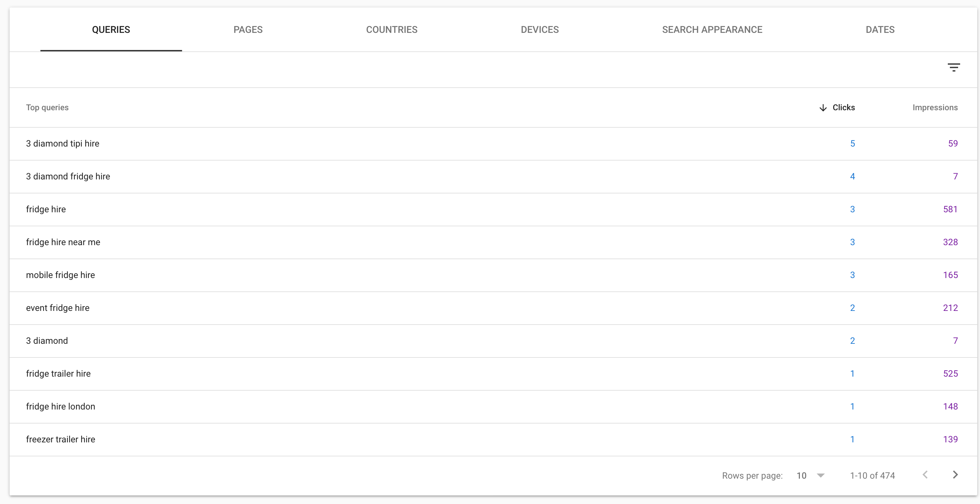This screenshot has height=504, width=980.
Task: Switch to the Pages tab
Action: click(248, 30)
